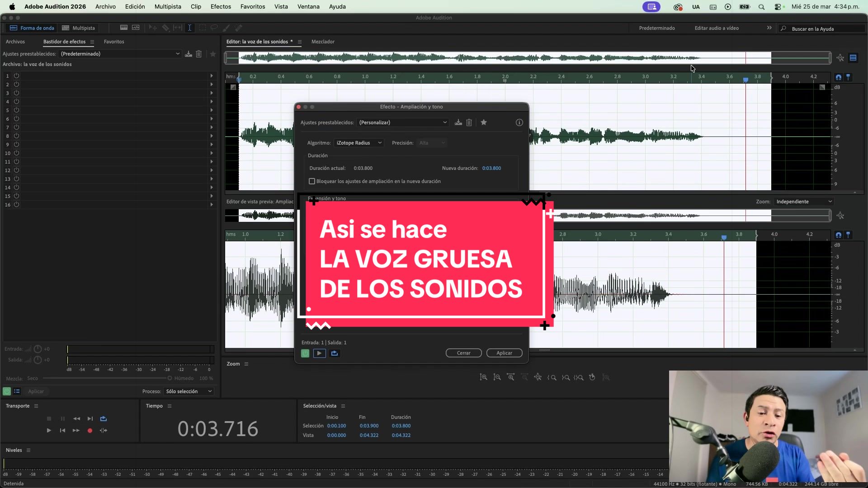Zoom to in point icon
This screenshot has height=488, width=868.
[552, 377]
